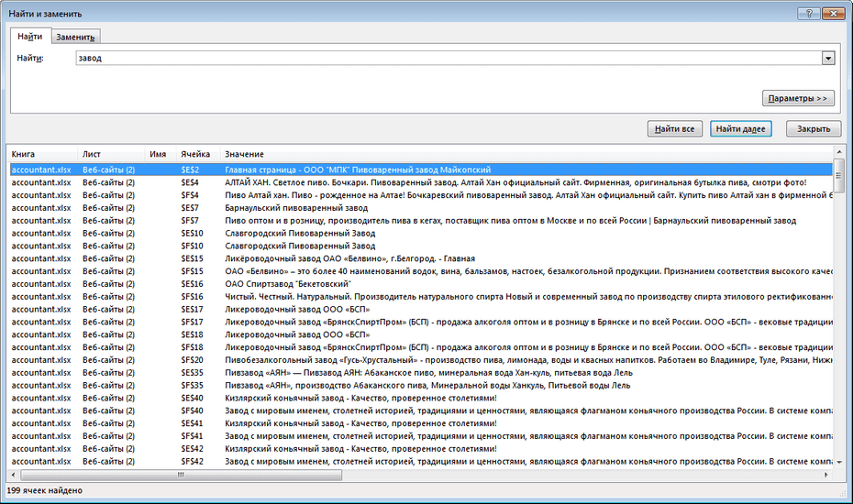
Task: Select result row for cell $E$18
Action: pos(421,334)
